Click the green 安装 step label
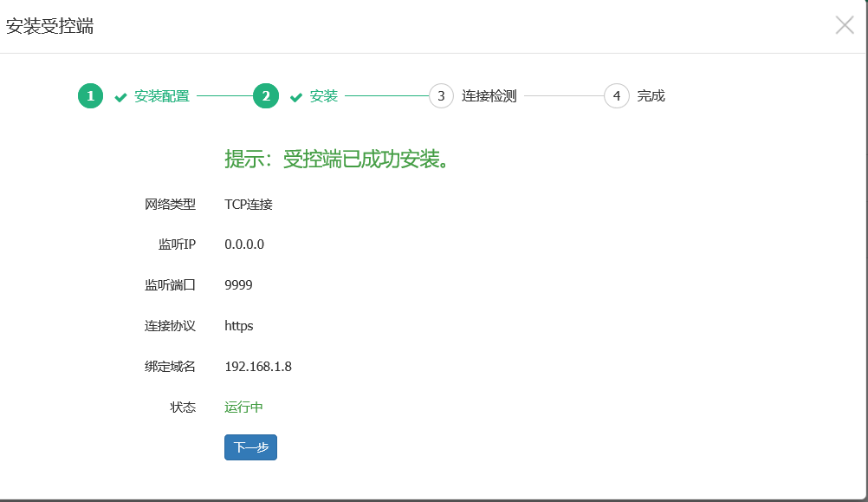Image resolution: width=868 pixels, height=502 pixels. [324, 96]
